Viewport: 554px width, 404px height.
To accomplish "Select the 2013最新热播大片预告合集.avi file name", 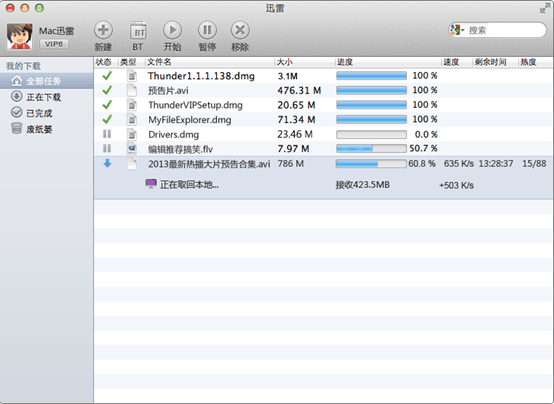I will click(209, 164).
